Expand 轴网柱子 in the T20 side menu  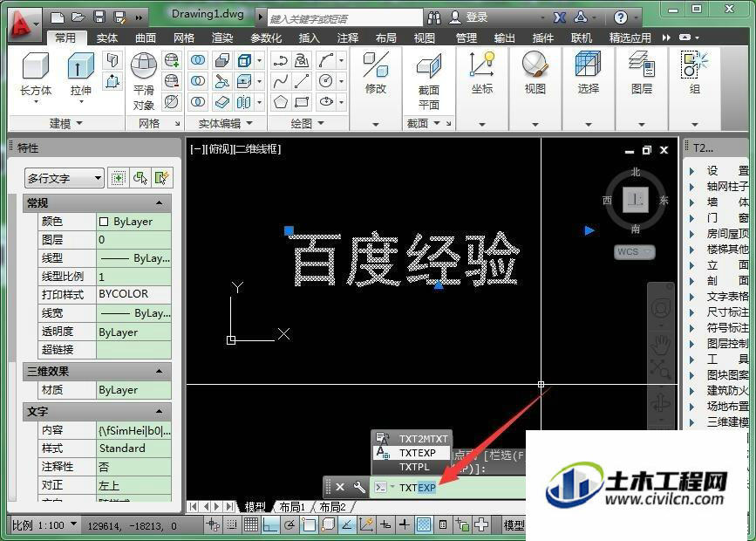pos(719,186)
